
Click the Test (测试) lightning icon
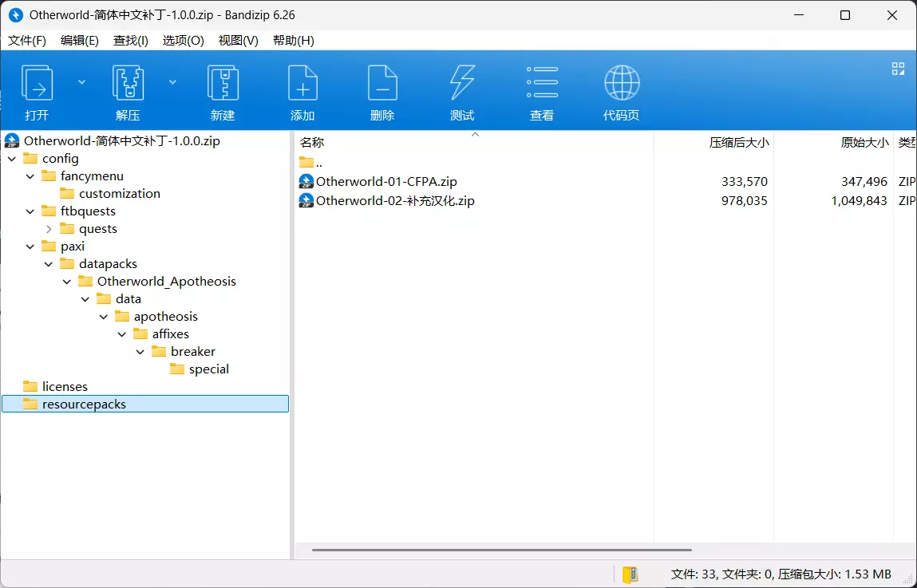pyautogui.click(x=462, y=82)
